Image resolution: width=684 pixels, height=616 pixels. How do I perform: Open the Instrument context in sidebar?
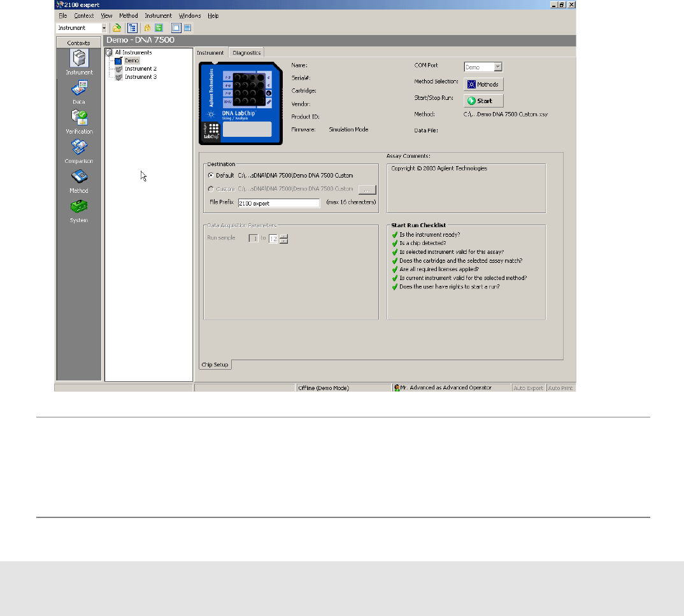(x=79, y=62)
